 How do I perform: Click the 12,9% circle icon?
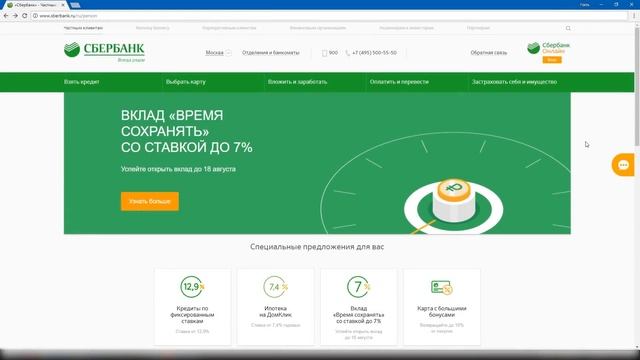pos(192,287)
